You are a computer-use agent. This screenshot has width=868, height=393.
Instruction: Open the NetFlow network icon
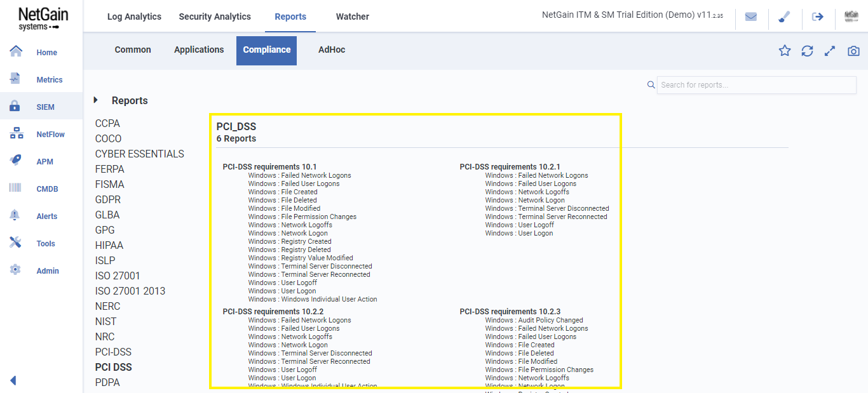(x=17, y=133)
